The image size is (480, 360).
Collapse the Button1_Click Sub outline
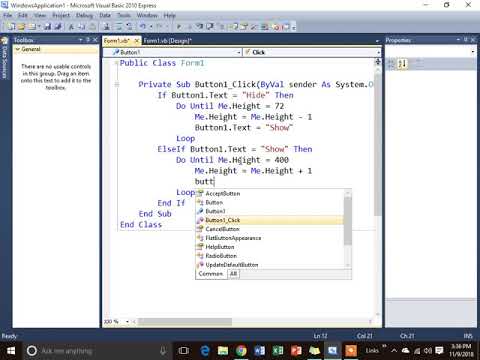pyautogui.click(x=117, y=84)
